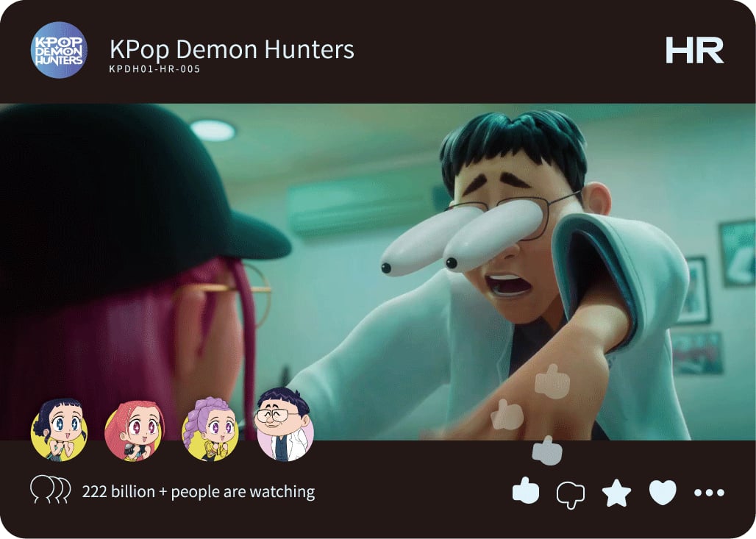Click the KPop Demon Hunters round logo
This screenshot has height=539, width=756.
click(x=59, y=50)
